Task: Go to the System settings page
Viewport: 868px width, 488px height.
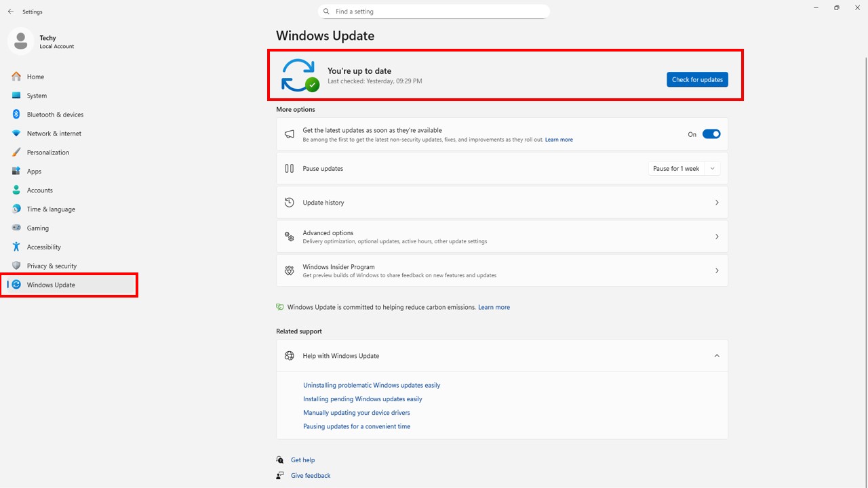Action: 37,96
